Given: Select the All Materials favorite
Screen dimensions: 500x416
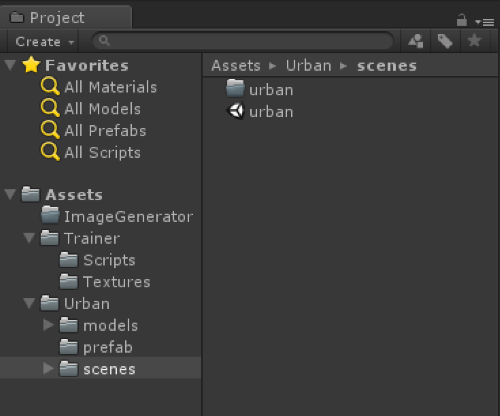Looking at the screenshot, I should point(111,87).
